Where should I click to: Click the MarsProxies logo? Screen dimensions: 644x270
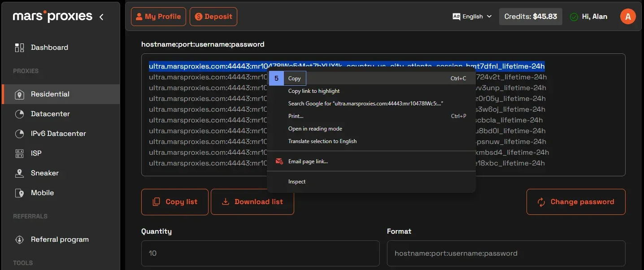coord(52,17)
